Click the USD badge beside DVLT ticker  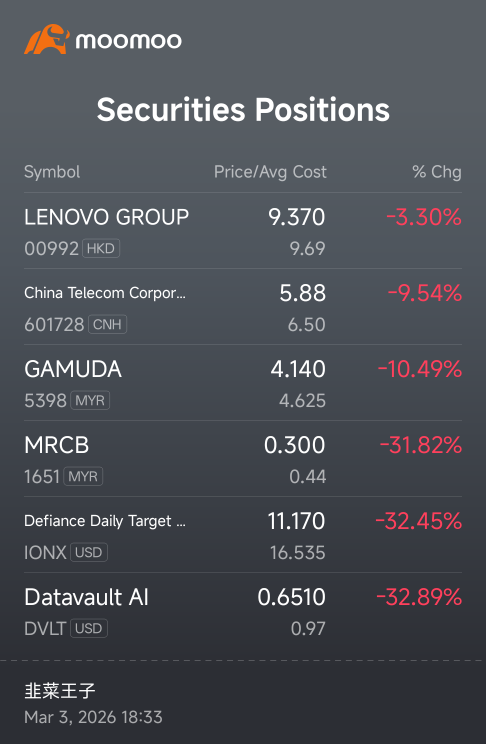coord(89,628)
